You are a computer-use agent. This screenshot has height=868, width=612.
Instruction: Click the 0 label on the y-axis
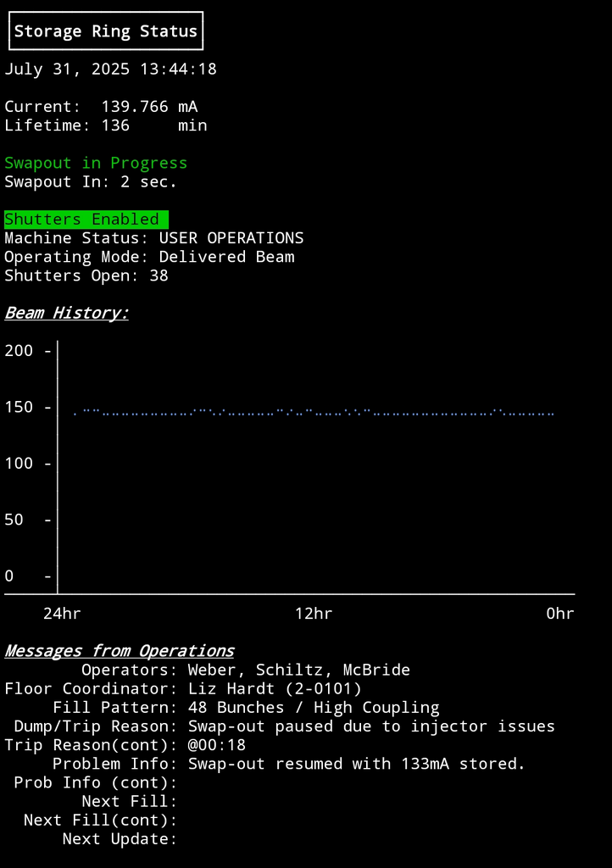(x=9, y=576)
